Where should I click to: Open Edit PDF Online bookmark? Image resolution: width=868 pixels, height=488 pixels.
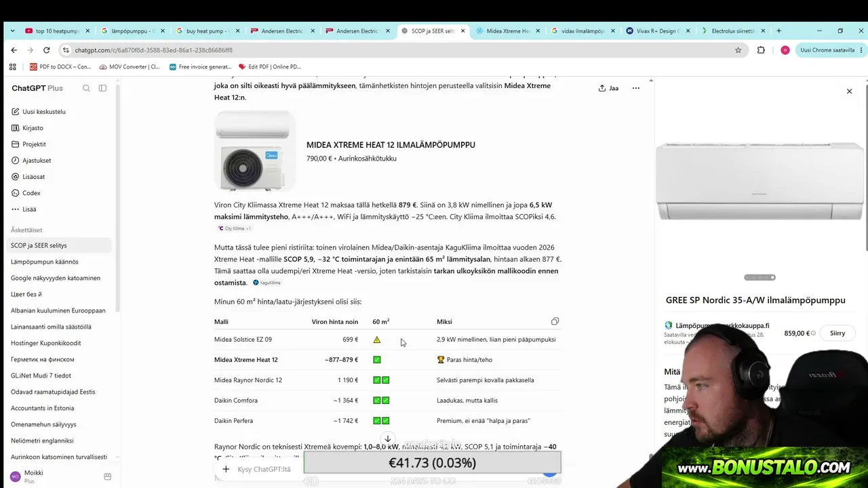pyautogui.click(x=269, y=66)
